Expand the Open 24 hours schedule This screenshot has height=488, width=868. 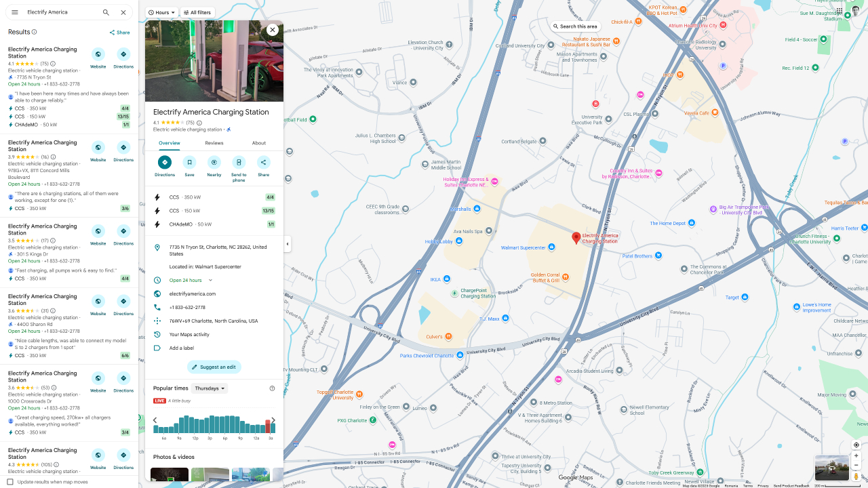210,280
